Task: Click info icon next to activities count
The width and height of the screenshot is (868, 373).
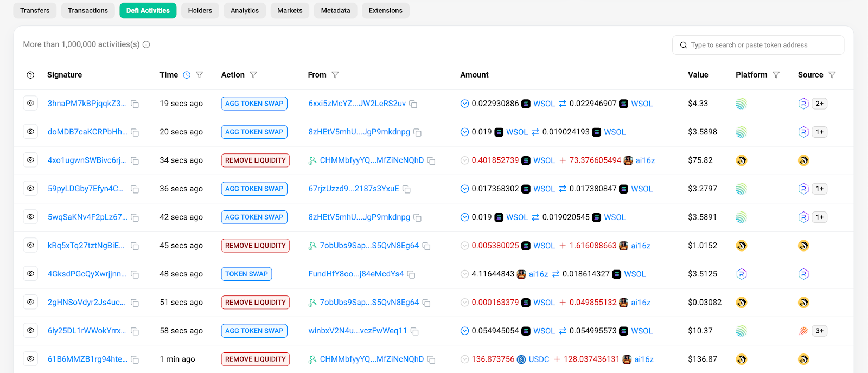Action: point(146,44)
